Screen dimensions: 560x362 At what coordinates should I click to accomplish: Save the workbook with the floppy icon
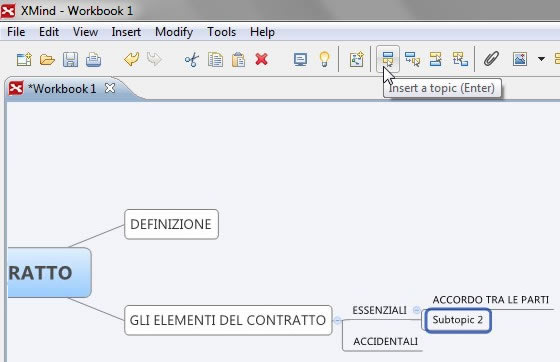tap(70, 59)
